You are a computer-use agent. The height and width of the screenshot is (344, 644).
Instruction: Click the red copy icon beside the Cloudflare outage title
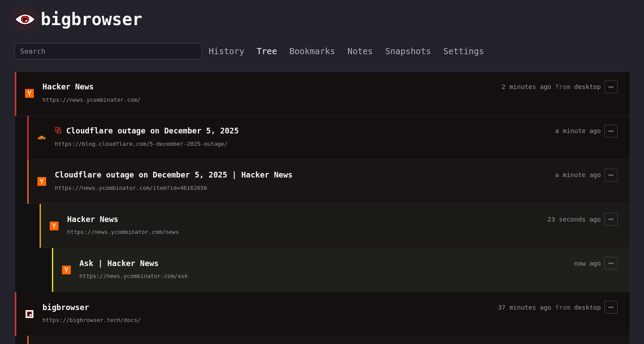[58, 130]
